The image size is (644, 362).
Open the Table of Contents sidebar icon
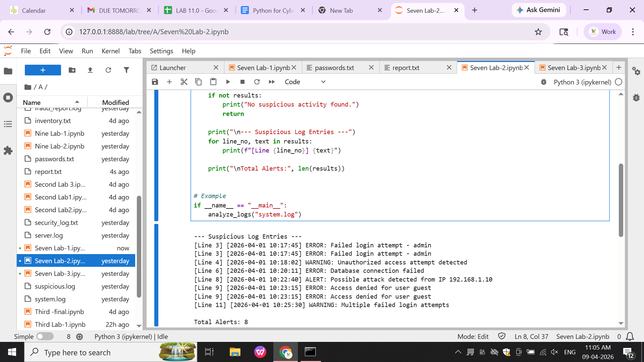tap(8, 124)
